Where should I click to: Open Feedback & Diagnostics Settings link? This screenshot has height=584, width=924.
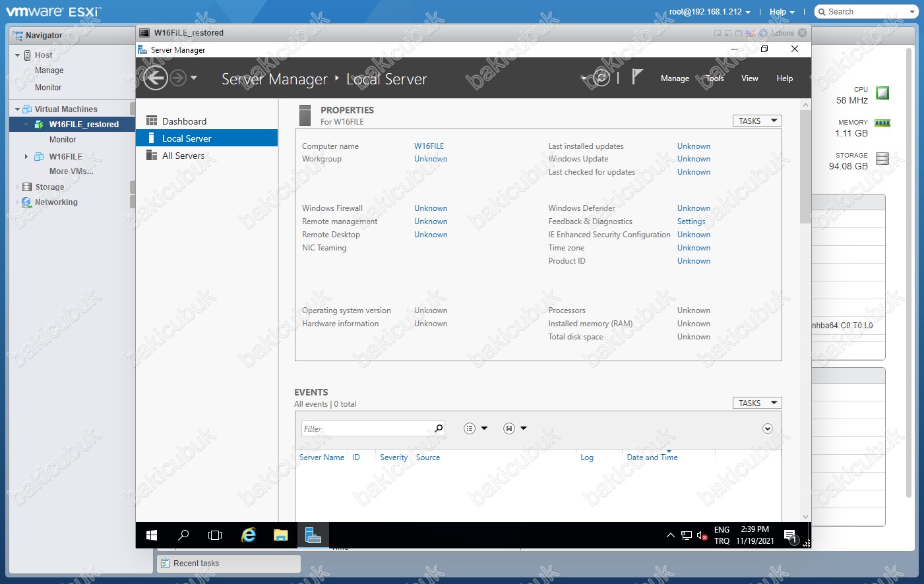(691, 221)
